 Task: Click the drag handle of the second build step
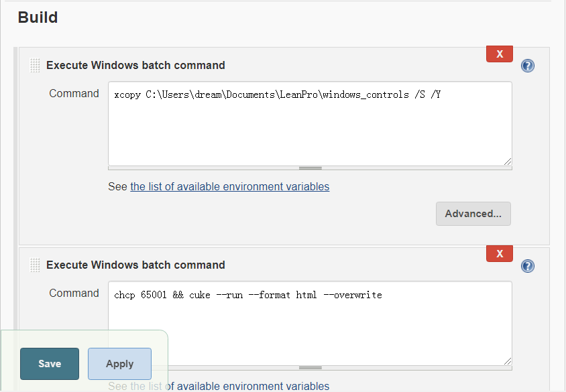tap(34, 265)
